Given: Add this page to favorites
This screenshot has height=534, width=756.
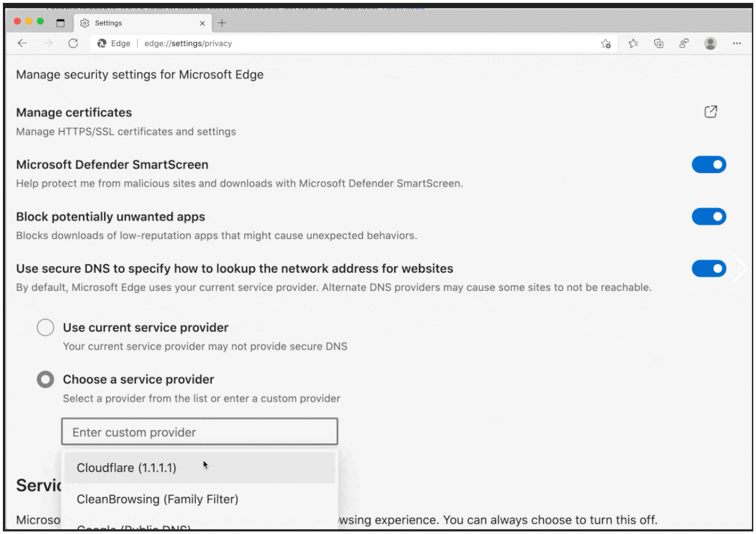Looking at the screenshot, I should pos(605,43).
